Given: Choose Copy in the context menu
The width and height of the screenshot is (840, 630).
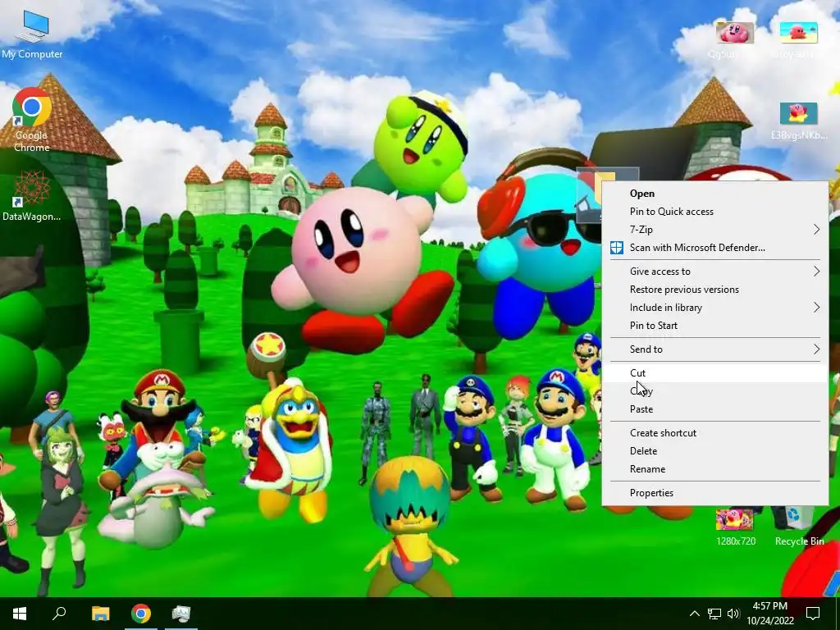Looking at the screenshot, I should click(x=715, y=391).
